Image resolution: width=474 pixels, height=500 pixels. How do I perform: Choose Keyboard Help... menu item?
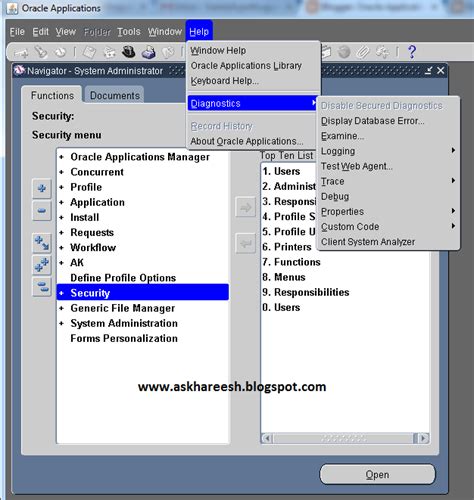(x=224, y=81)
